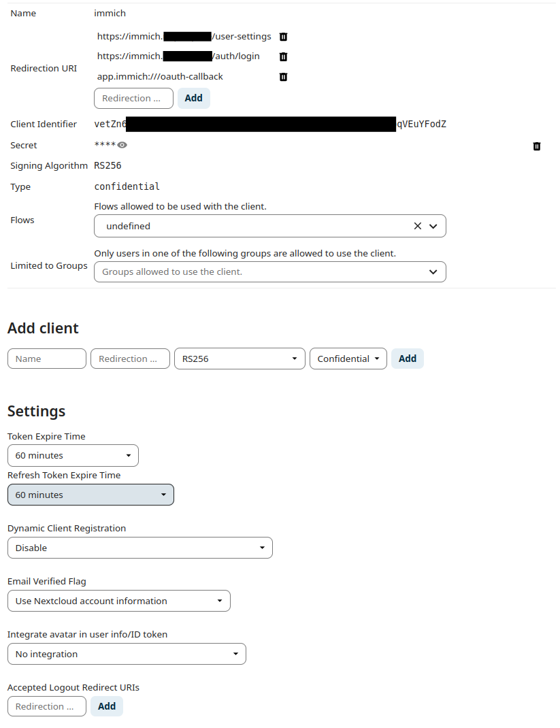Focus the Redirection URI input under the immich client
The width and height of the screenshot is (560, 728).
[133, 98]
